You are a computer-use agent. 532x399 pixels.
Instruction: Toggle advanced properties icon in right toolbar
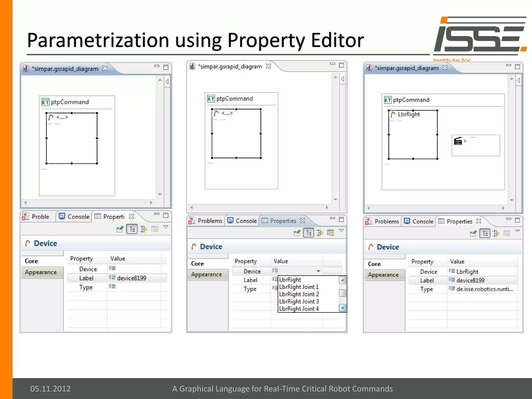tap(496, 234)
